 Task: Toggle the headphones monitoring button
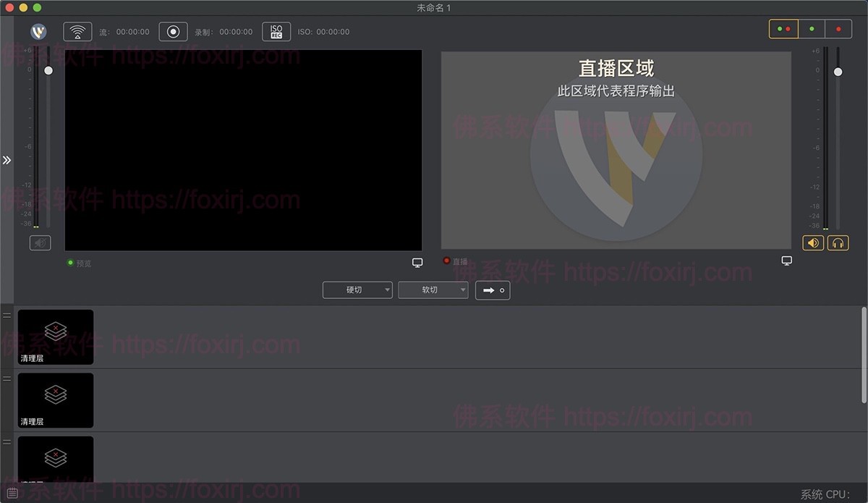click(838, 242)
